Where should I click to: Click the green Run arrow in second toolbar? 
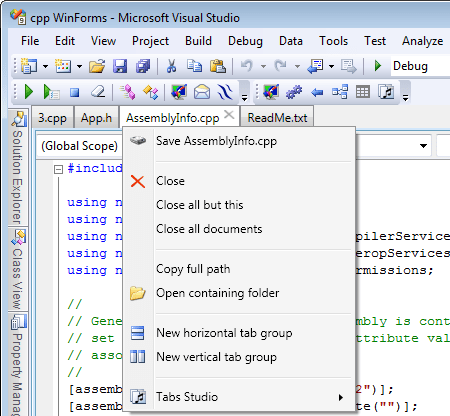(x=29, y=92)
